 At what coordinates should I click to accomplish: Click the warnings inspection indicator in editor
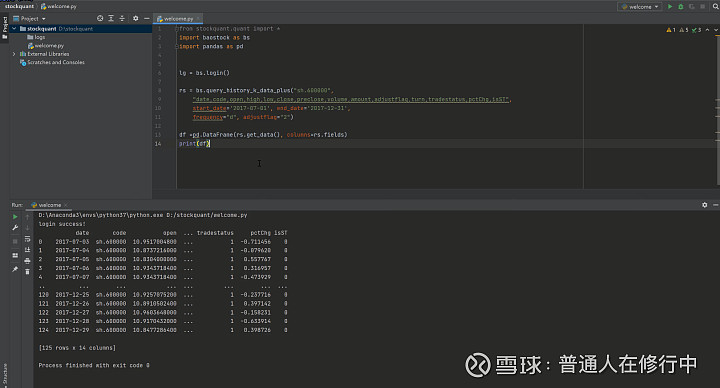click(x=671, y=30)
